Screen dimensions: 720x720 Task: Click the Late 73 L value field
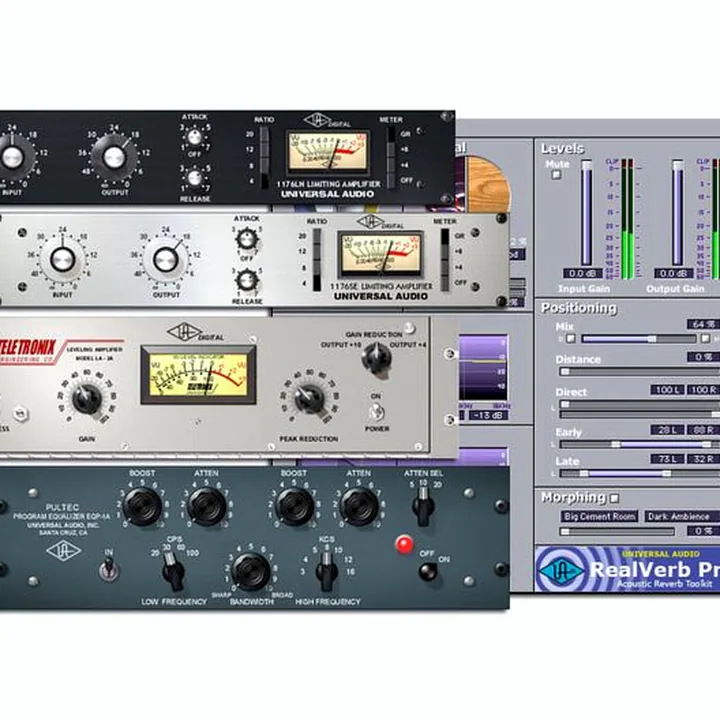click(667, 459)
